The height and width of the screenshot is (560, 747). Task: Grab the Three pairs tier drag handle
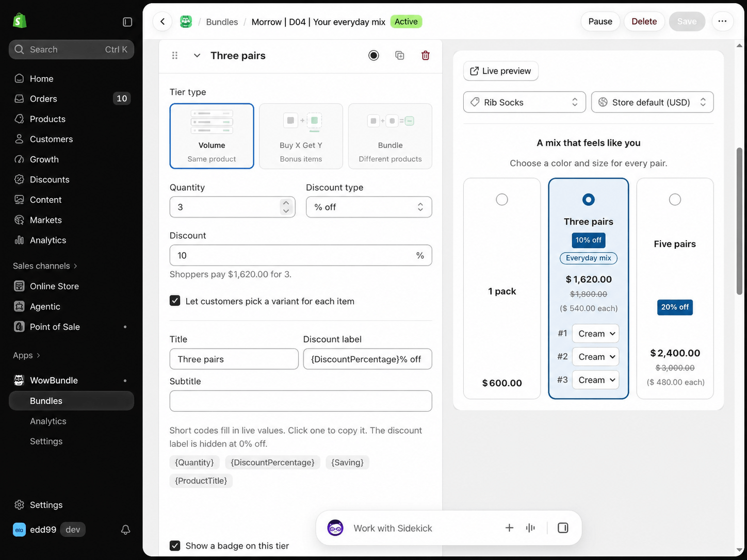[175, 55]
